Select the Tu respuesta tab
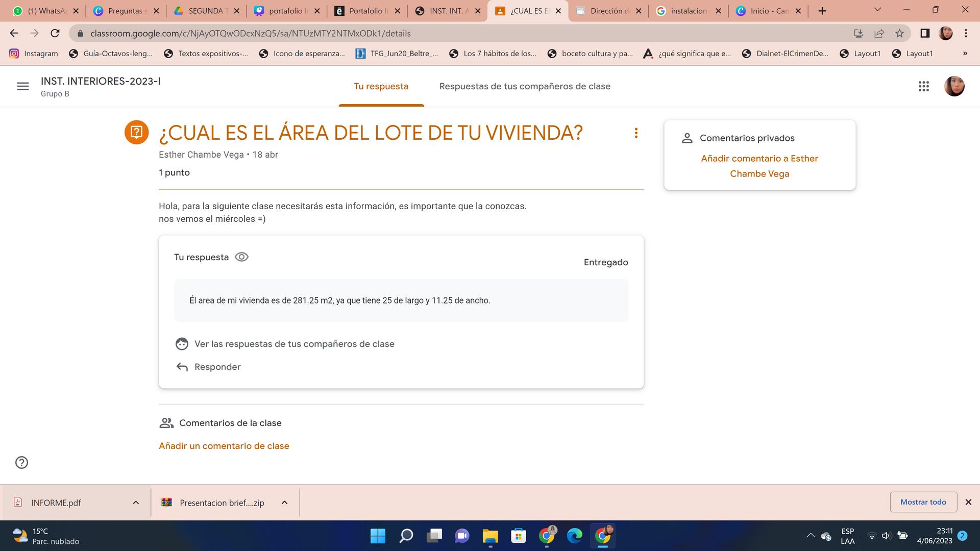The width and height of the screenshot is (980, 551). (x=381, y=86)
